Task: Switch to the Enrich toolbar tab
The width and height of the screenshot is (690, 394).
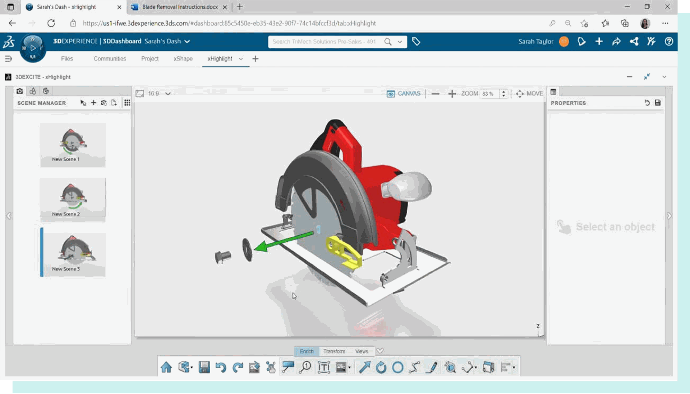Action: coord(307,351)
